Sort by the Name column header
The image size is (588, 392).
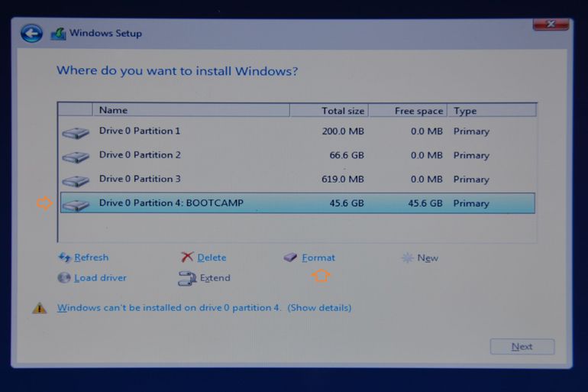[x=191, y=111]
